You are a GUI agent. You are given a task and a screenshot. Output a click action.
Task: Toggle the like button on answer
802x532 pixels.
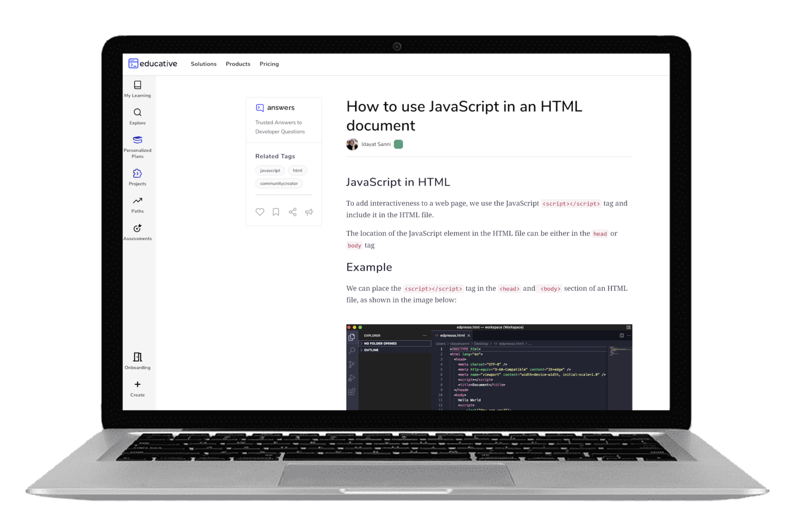pyautogui.click(x=260, y=212)
